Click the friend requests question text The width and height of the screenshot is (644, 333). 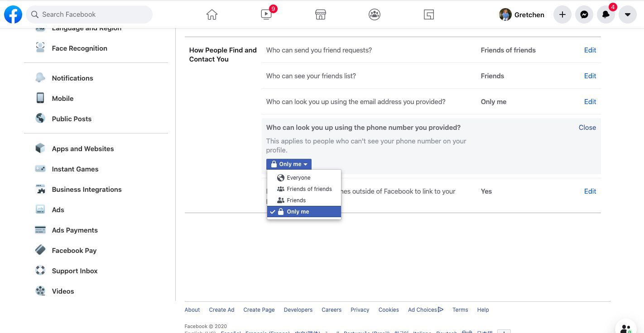319,50
